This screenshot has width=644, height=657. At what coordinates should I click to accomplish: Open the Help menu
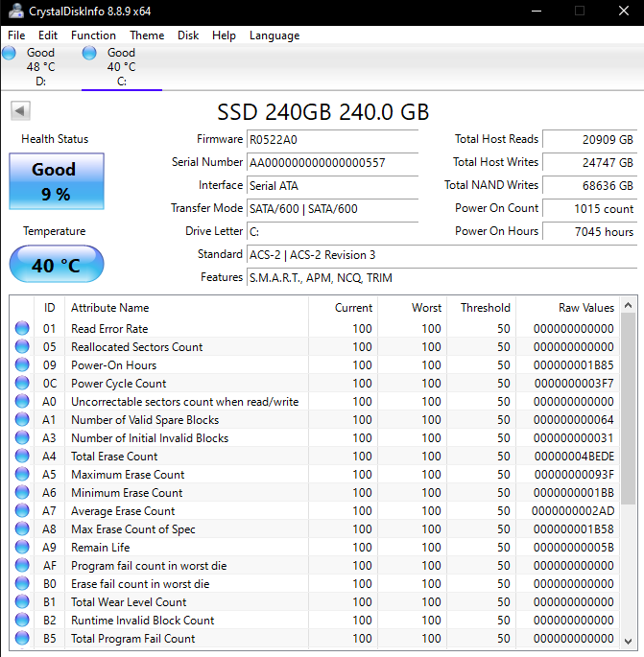click(224, 35)
